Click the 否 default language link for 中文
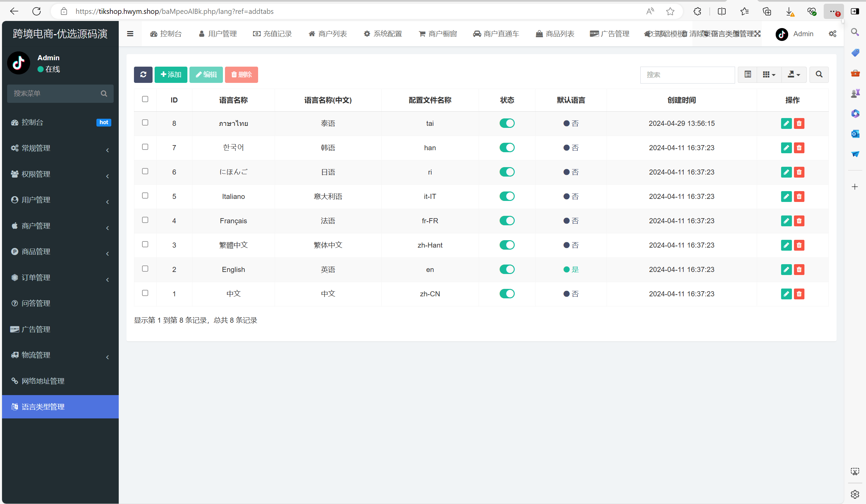 coord(575,294)
